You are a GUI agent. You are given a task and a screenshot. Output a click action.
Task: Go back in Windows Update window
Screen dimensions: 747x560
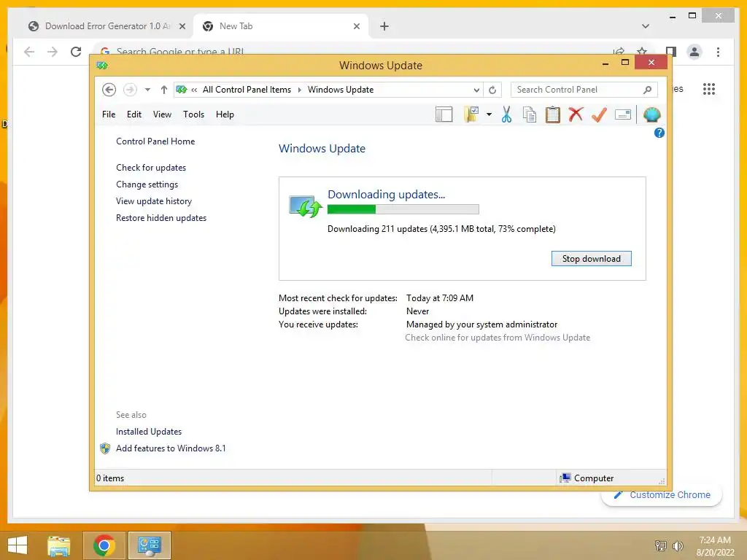click(x=109, y=90)
